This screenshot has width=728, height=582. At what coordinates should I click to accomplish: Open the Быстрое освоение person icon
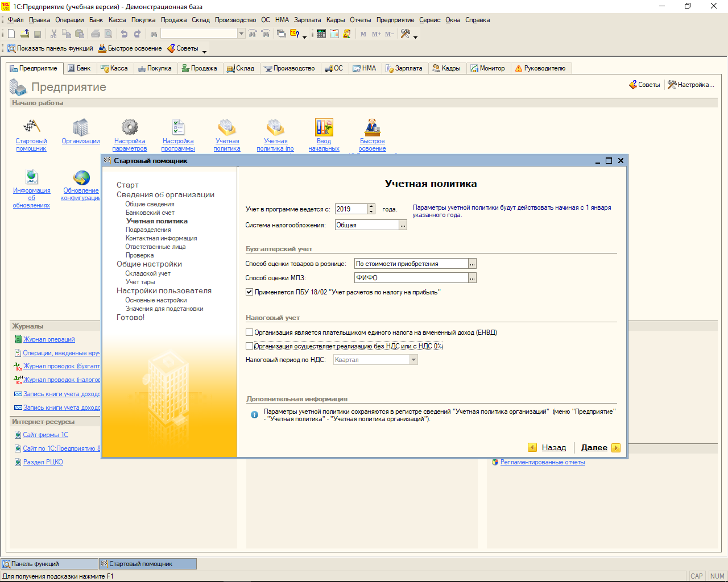click(x=373, y=127)
